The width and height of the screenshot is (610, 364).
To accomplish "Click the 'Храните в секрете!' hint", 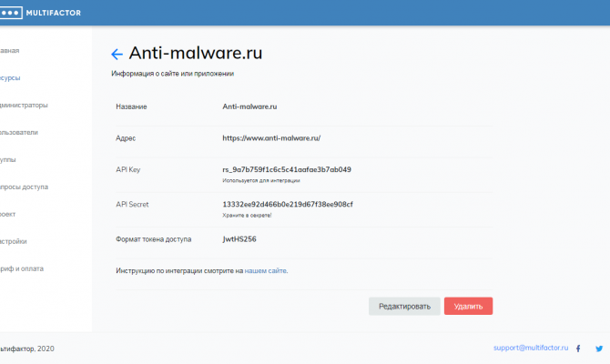I will pyautogui.click(x=247, y=215).
